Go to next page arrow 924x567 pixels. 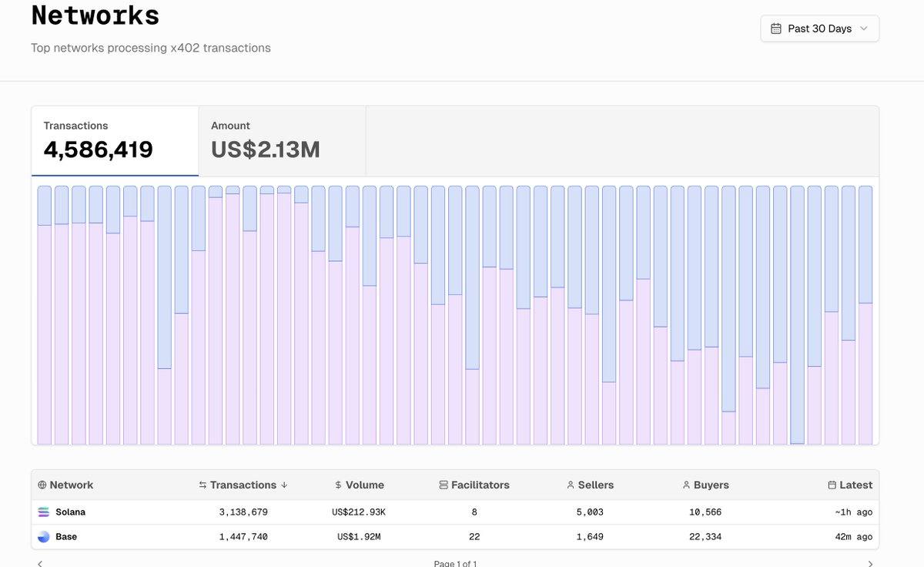tap(870, 564)
